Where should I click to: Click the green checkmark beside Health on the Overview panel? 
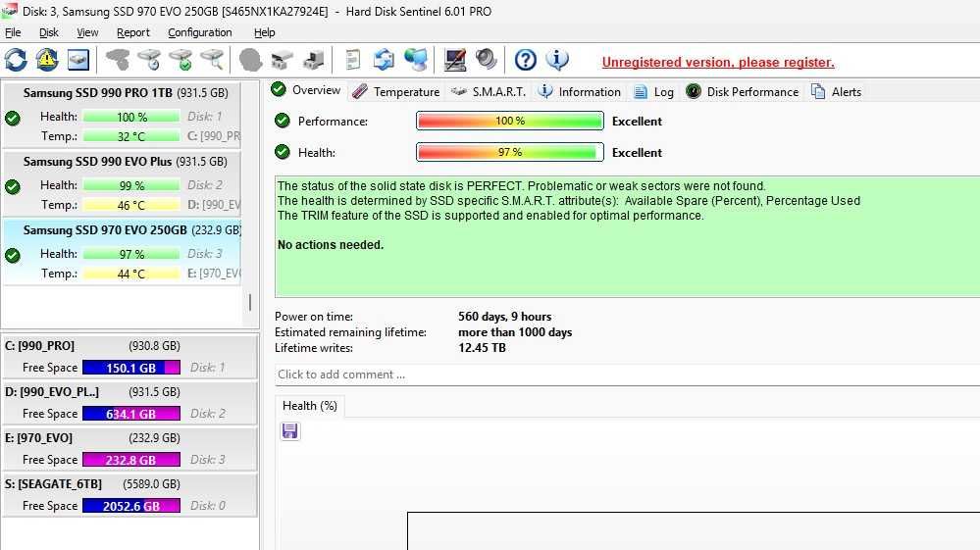(x=283, y=152)
